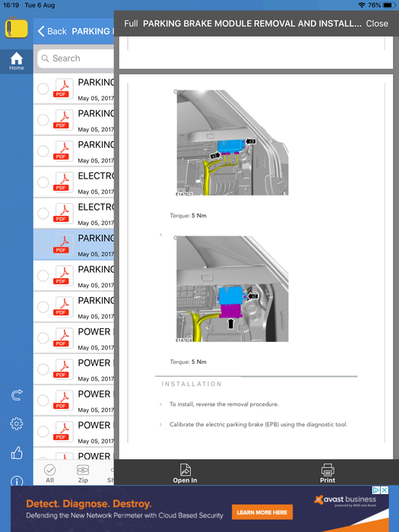Tap diagram image E147823 in PDF

point(233,143)
